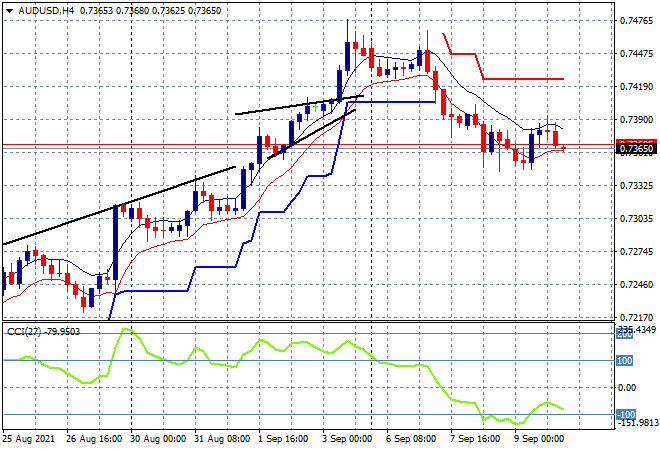Click the 0.73035 price scale label
Viewport: 660px width, 450px height.
point(636,218)
